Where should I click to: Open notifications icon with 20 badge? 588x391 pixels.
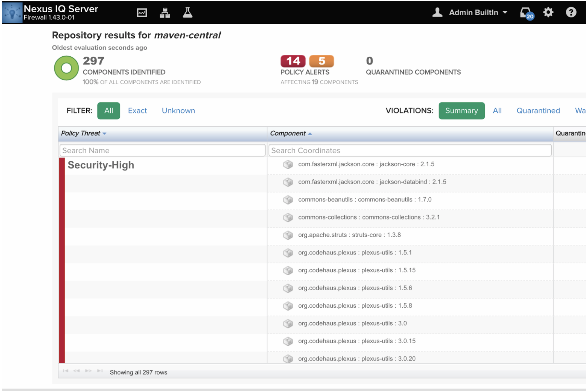526,13
